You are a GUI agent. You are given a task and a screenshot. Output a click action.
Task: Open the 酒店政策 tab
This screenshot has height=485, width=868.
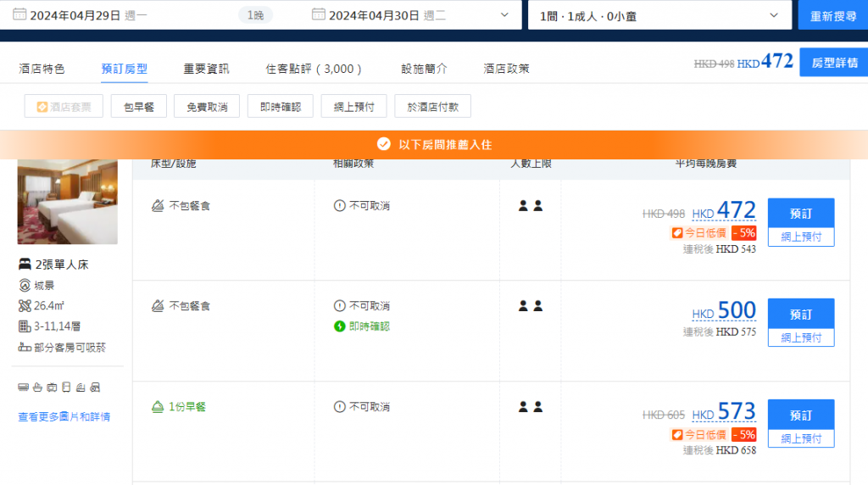tap(506, 69)
